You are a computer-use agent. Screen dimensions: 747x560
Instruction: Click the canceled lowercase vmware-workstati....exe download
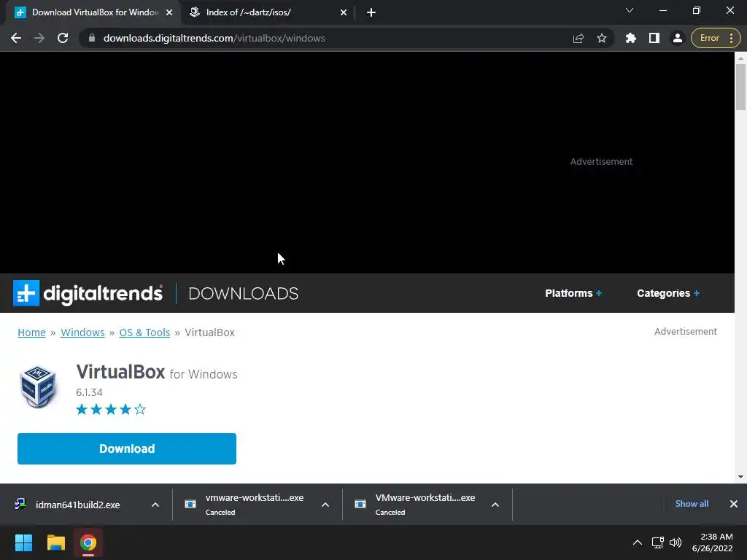click(255, 505)
